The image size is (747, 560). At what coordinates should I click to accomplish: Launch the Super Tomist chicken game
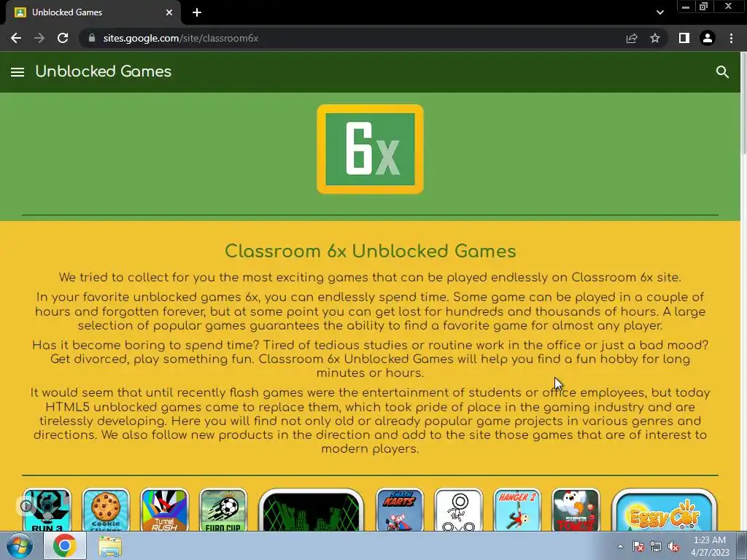576,510
